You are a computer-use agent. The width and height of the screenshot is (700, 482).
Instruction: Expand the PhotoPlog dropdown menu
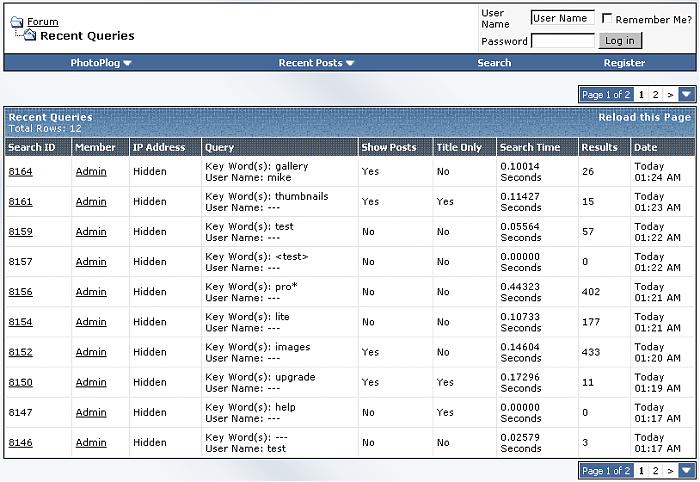(x=101, y=63)
